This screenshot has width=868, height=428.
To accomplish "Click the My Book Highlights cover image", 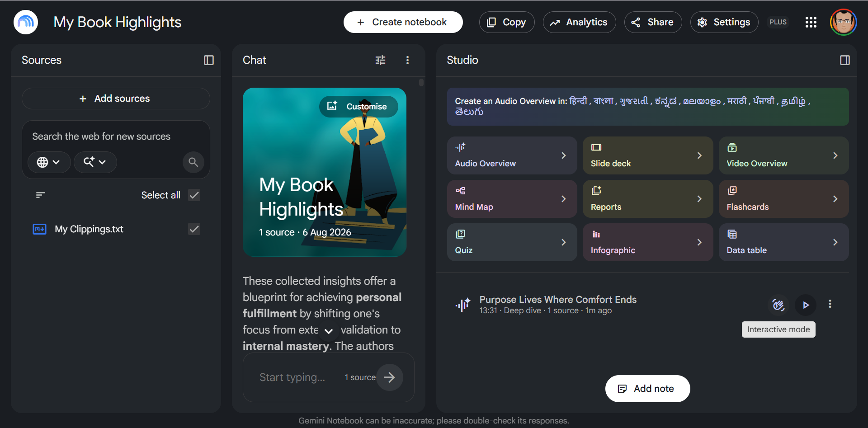I will [x=325, y=172].
